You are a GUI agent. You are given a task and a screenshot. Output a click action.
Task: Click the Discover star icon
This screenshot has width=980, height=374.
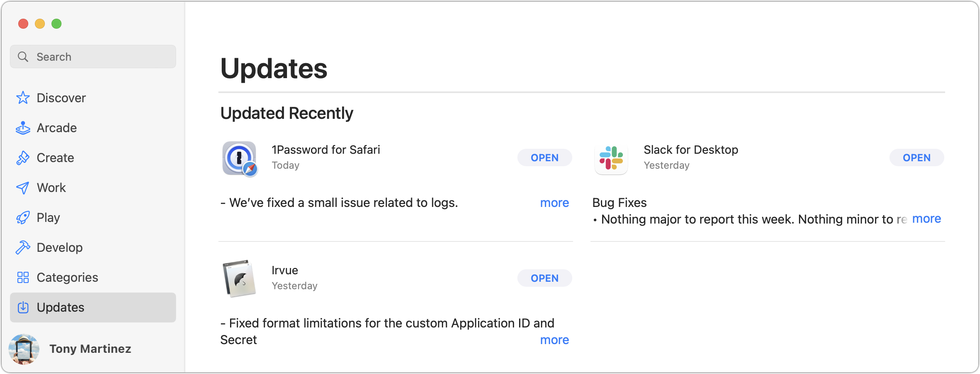23,98
